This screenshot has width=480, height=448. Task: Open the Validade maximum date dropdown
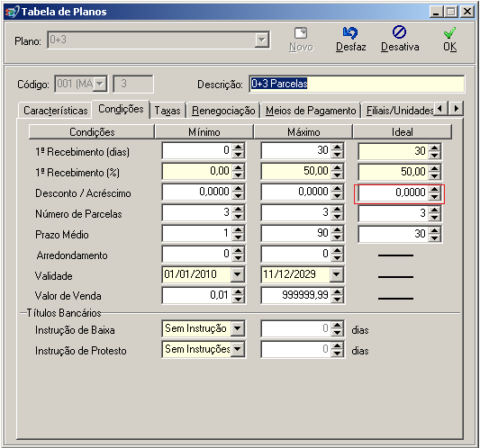click(336, 274)
